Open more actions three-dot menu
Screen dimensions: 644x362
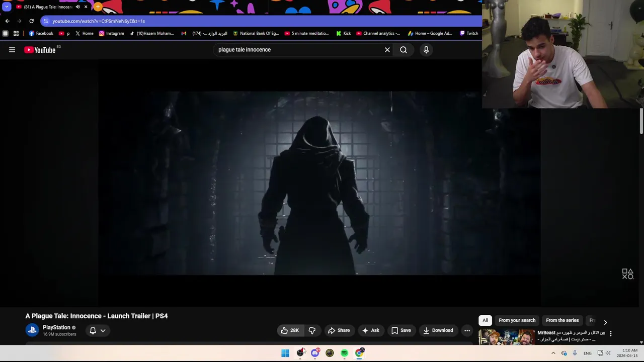click(467, 330)
